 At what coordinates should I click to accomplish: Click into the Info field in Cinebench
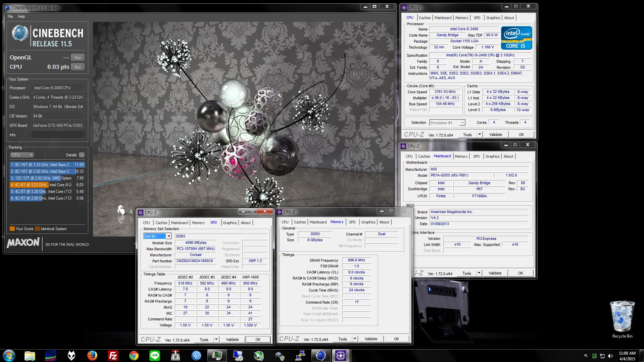coord(58,135)
